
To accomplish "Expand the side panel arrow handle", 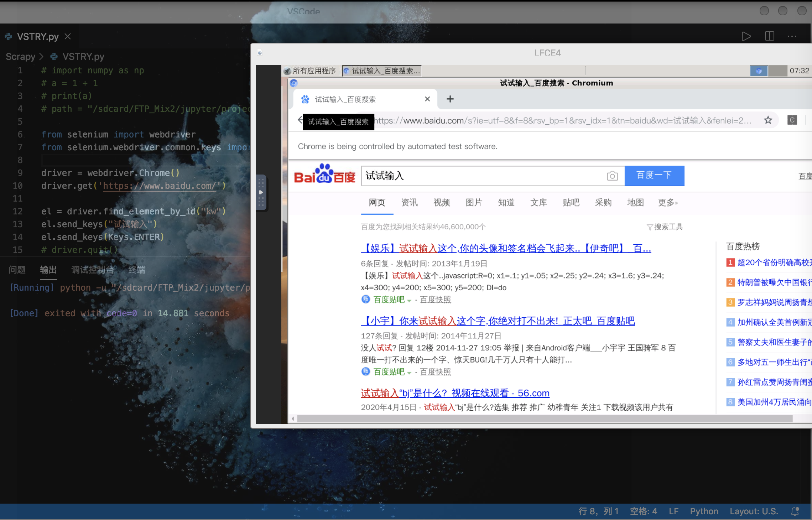I will [261, 192].
